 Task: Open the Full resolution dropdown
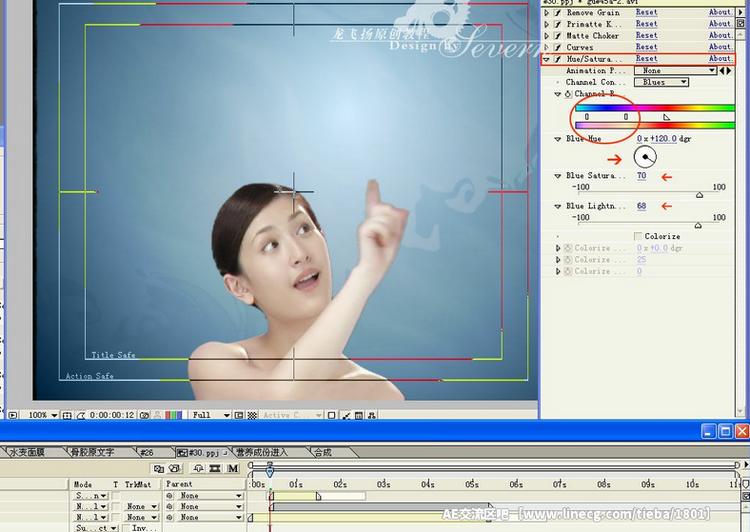click(x=211, y=415)
